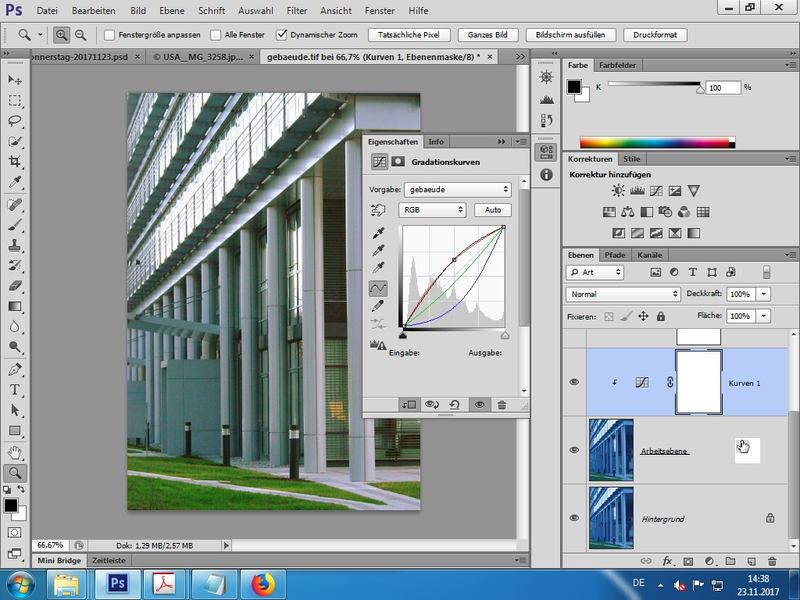800x600 pixels.
Task: Click the delete adjustment trash icon in Eigenschaften
Action: pos(502,405)
